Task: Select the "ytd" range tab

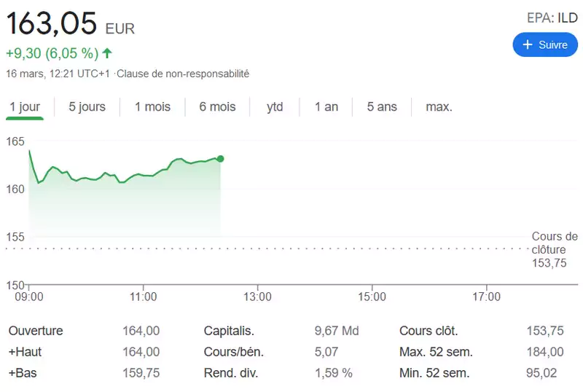Action: (x=275, y=106)
